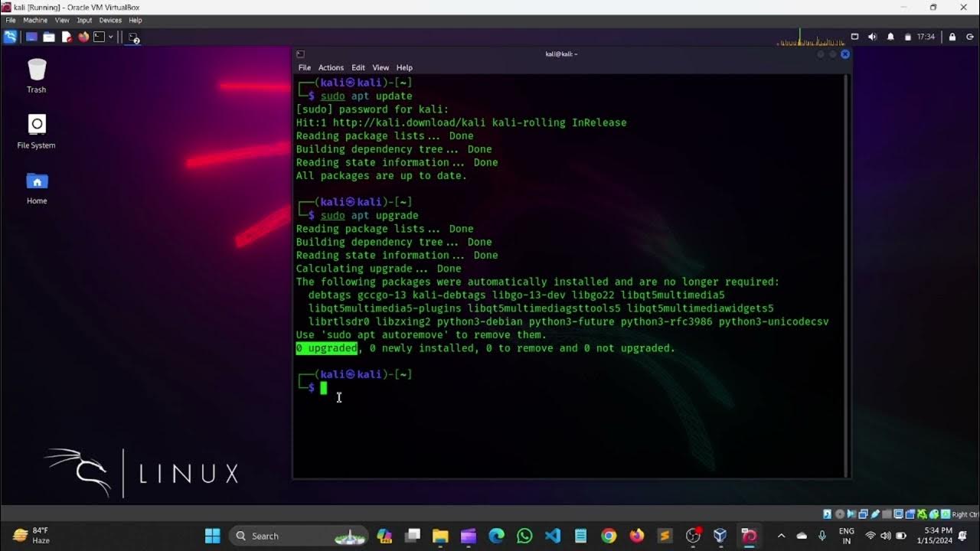Click the logout icon in Kali panel

969,37
